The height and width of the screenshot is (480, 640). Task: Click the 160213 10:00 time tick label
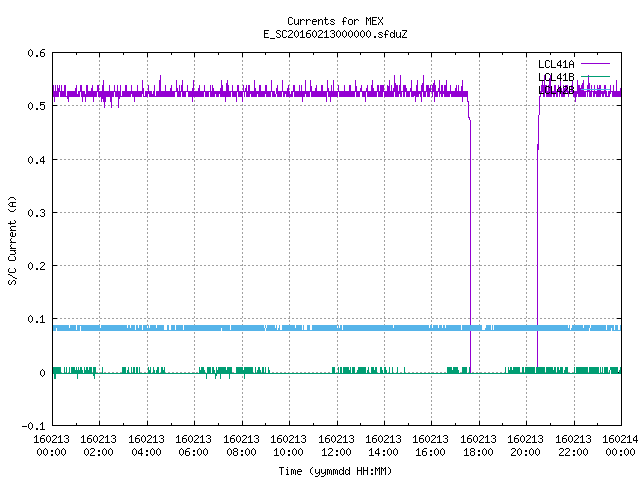(x=288, y=445)
